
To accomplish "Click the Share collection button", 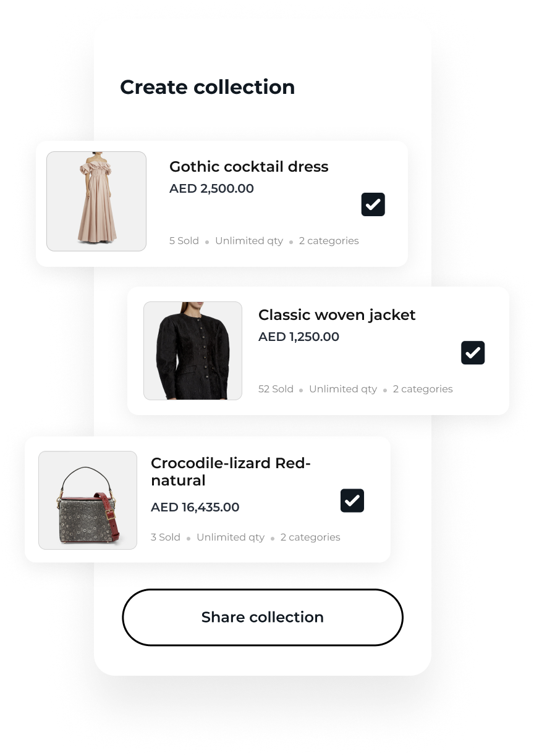I will point(263,617).
